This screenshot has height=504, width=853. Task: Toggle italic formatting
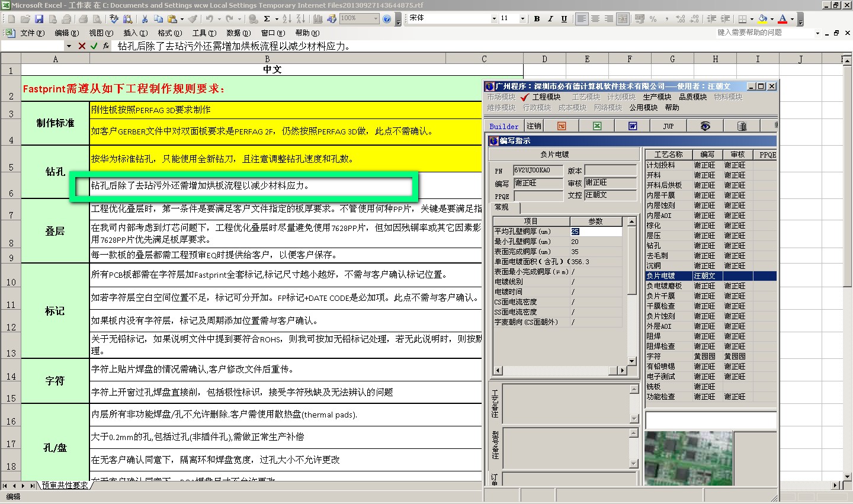coord(550,19)
